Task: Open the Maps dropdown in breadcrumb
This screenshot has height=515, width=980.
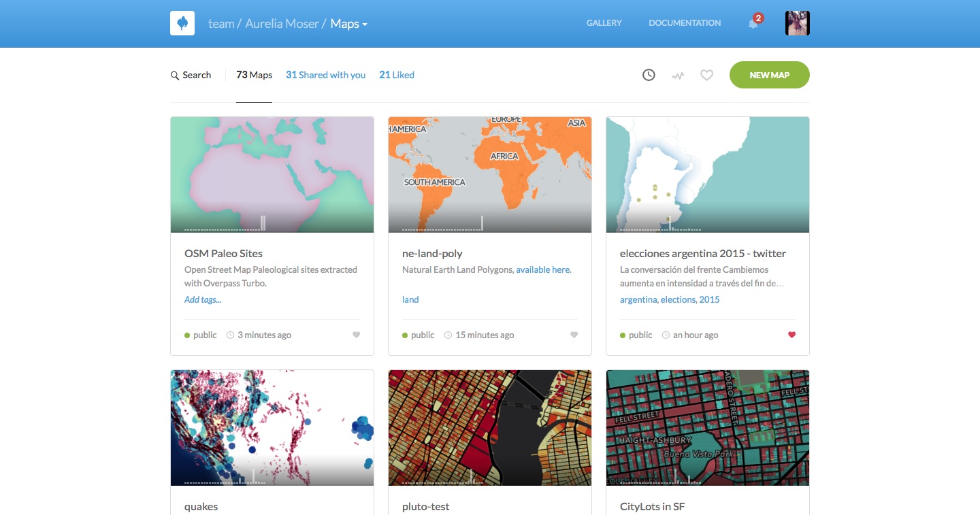Action: click(x=349, y=24)
